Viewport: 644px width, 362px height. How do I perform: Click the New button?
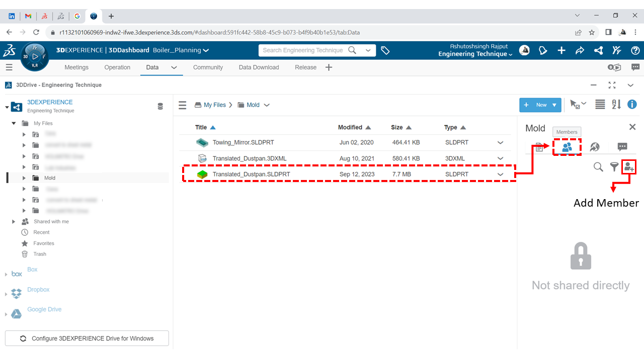tap(540, 105)
